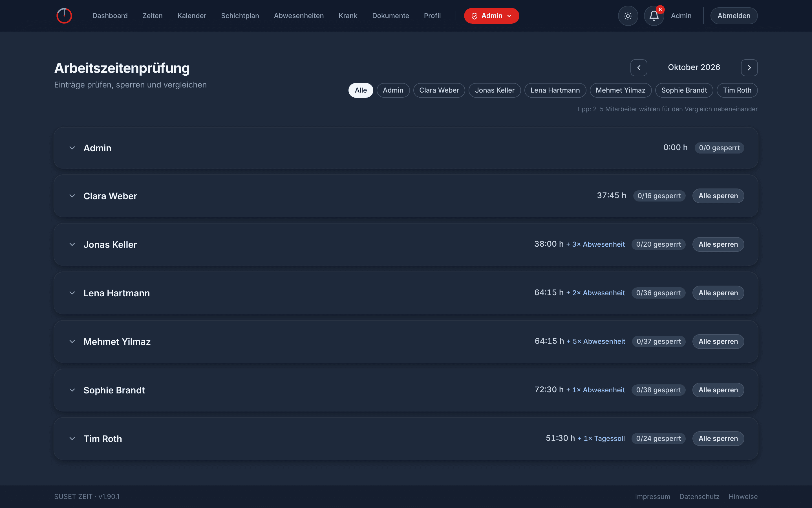Open the Krank nav item
Image resolution: width=812 pixels, height=508 pixels.
tap(348, 16)
